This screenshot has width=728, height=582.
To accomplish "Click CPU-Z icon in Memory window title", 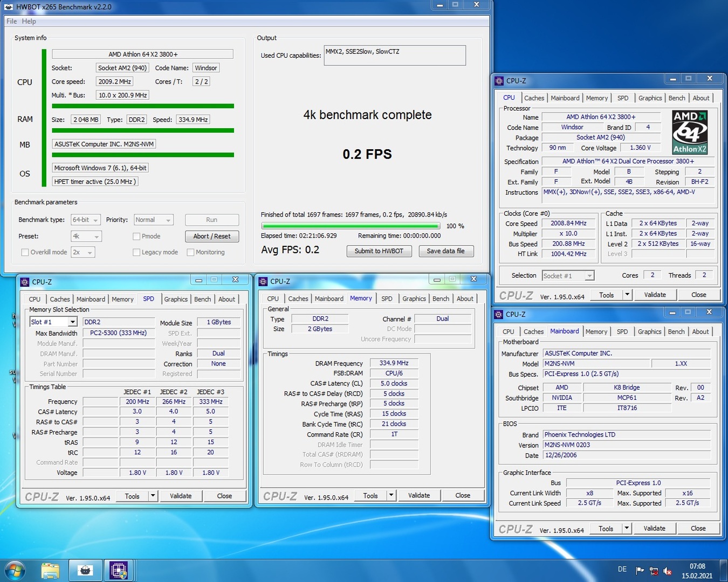I will point(263,281).
